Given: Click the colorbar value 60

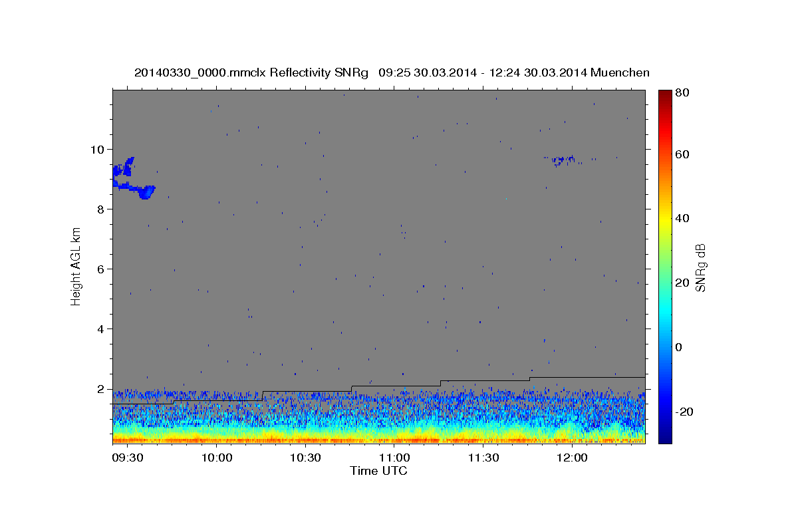Looking at the screenshot, I should point(684,154).
